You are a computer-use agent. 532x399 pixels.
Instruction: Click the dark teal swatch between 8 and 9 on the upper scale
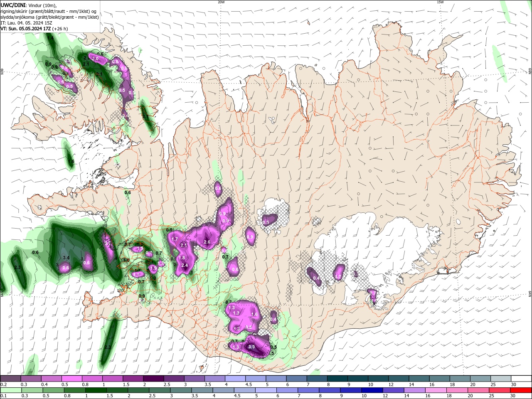pyautogui.click(x=337, y=379)
